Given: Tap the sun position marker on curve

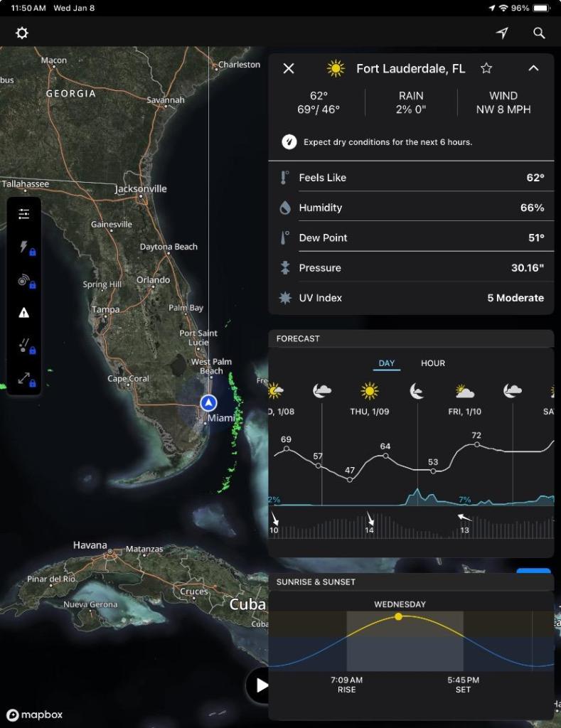Looking at the screenshot, I should 398,616.
